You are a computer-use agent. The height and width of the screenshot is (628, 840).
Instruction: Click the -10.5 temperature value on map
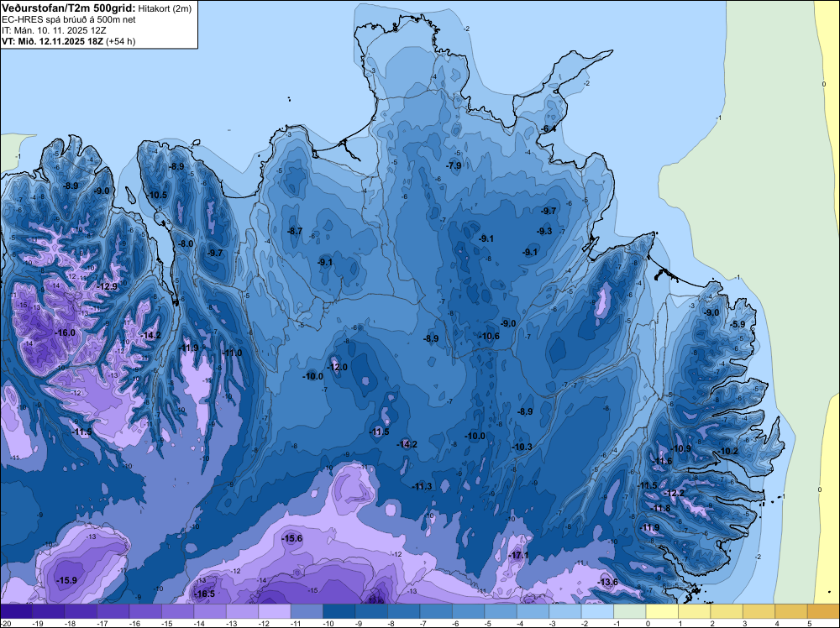pos(158,196)
